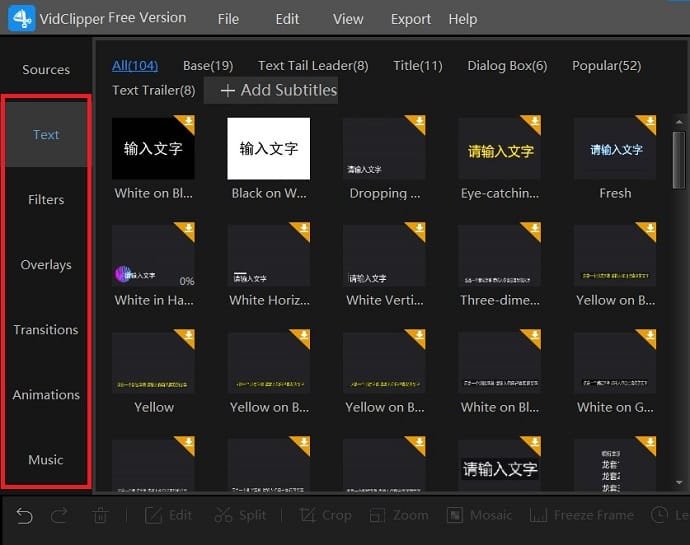Open the File menu
This screenshot has height=545, width=690.
[228, 19]
